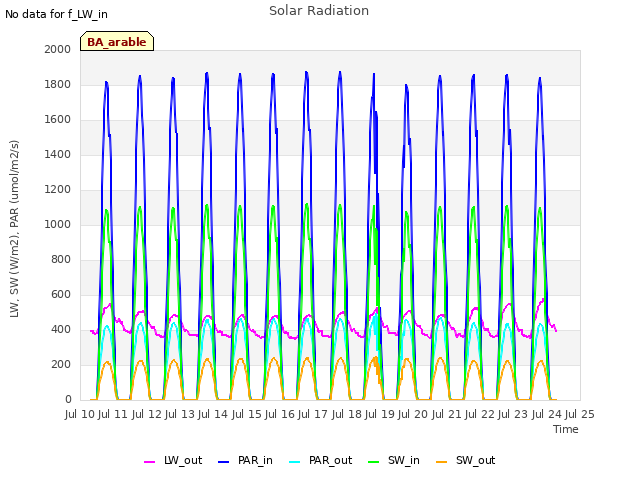Image resolution: width=640 pixels, height=480 pixels.
Task: Click the 'No data for f_LW_in' message
Action: pyautogui.click(x=56, y=14)
